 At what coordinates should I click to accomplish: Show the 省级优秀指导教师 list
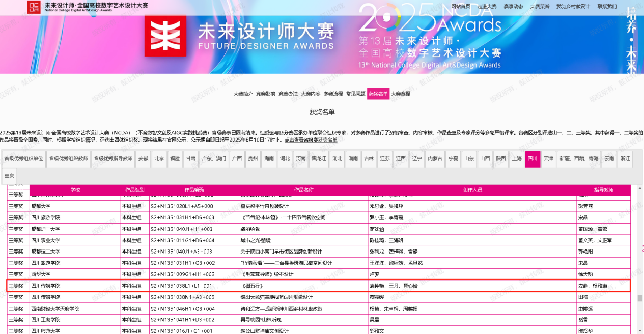tap(113, 159)
